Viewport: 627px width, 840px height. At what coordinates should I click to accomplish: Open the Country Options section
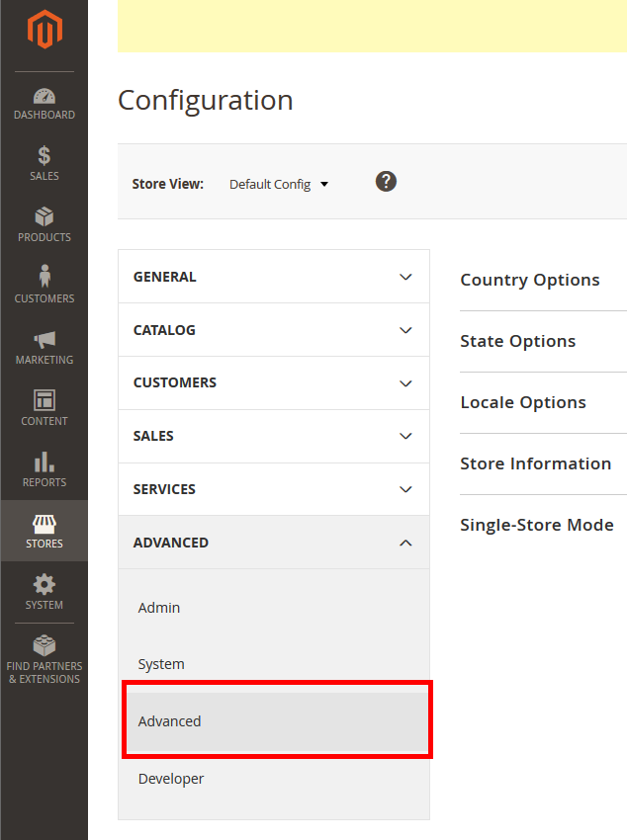point(530,280)
